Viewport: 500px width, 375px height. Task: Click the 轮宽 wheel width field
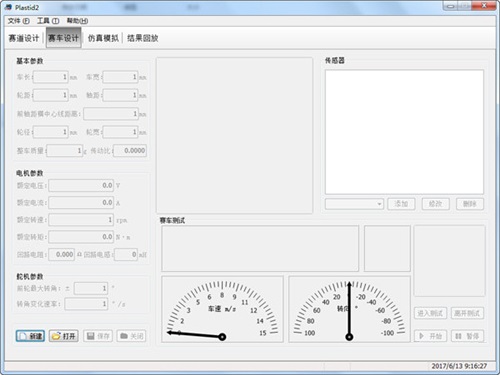click(x=120, y=132)
